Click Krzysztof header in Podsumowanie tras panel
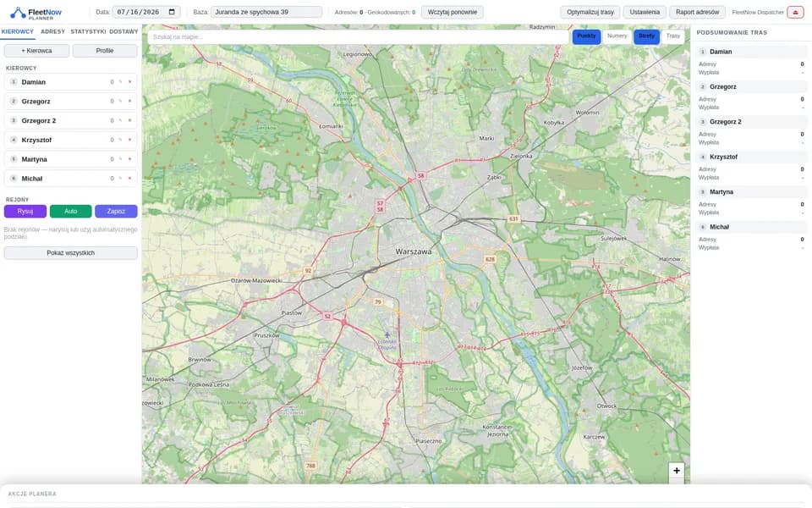The height and width of the screenshot is (508, 812). pos(751,157)
